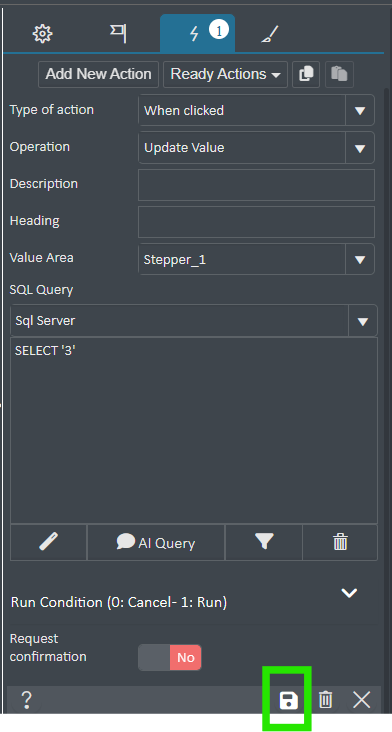Screen dimensions: 392x732
Task: Open the settings gear tab
Action: pos(42,34)
